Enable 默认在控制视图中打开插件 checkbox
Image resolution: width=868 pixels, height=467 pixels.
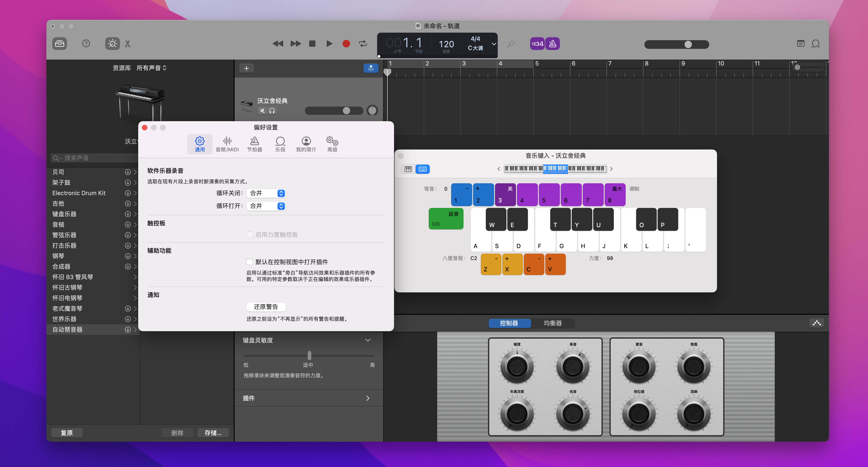(250, 262)
